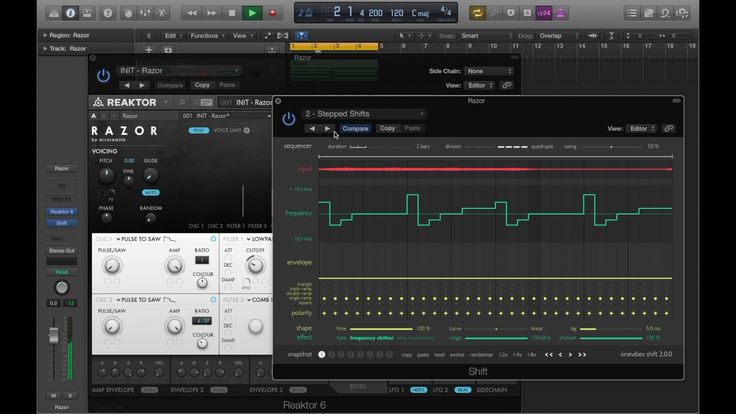Toggle Reaktor plugin power button
The width and height of the screenshot is (736, 414).
coord(103,76)
